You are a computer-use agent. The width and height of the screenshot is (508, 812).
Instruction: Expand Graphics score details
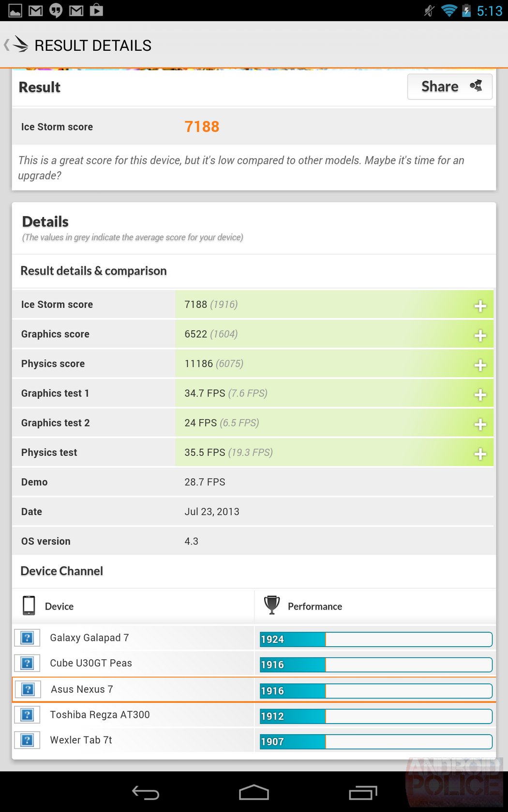(480, 335)
